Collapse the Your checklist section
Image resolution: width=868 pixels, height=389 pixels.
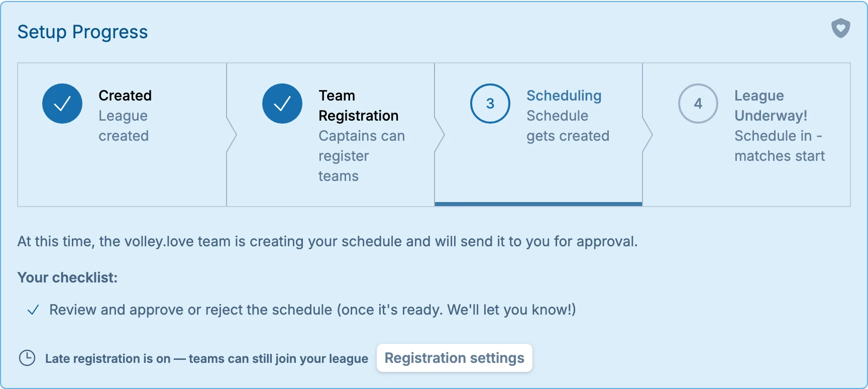click(67, 277)
